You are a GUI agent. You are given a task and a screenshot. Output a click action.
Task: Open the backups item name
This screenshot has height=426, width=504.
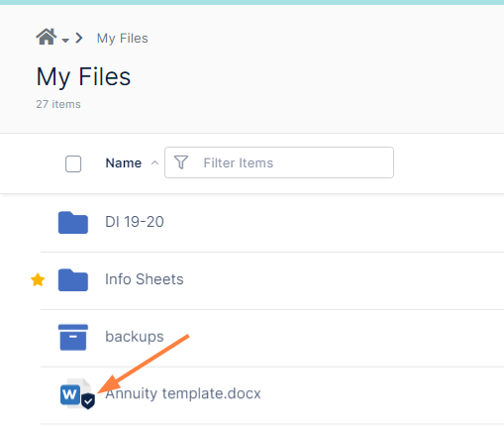click(135, 337)
